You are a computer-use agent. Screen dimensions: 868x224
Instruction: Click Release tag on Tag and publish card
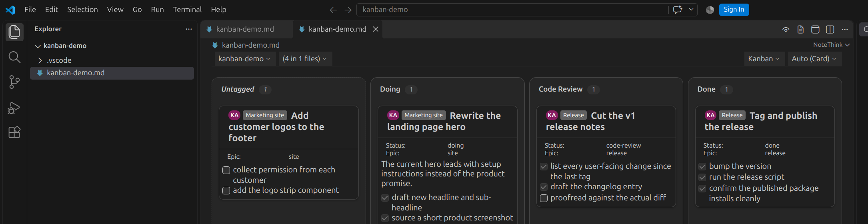pyautogui.click(x=732, y=115)
